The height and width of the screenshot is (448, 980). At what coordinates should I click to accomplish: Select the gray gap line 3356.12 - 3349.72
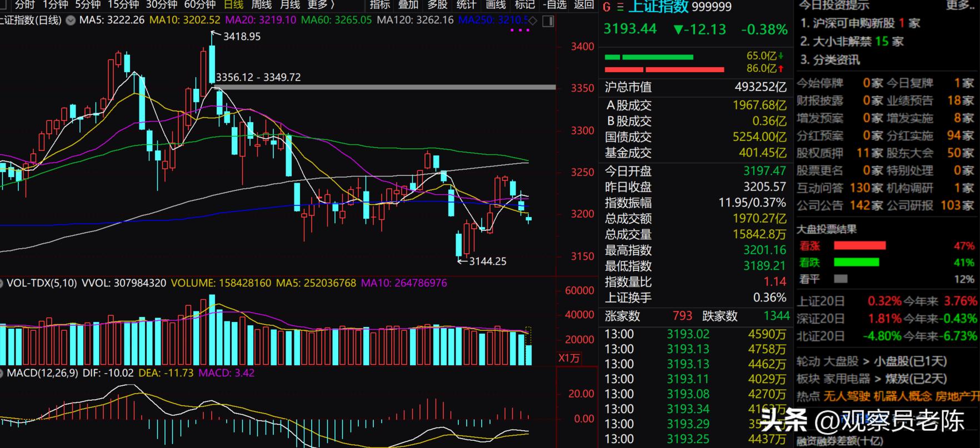click(384, 87)
